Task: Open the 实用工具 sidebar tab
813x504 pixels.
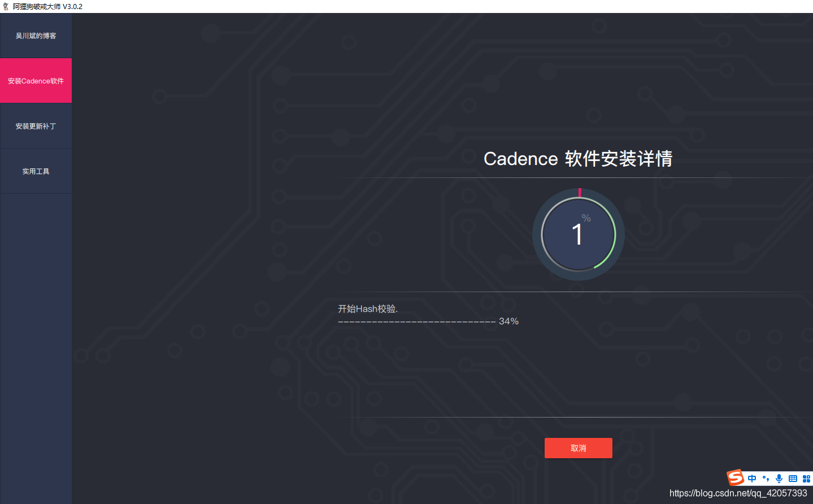Action: (x=36, y=171)
